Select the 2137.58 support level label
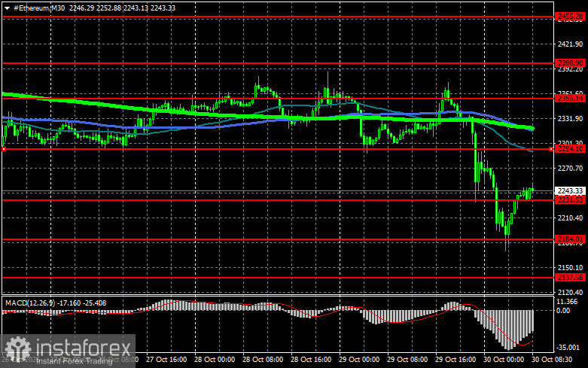Image resolution: width=588 pixels, height=368 pixels. point(570,277)
